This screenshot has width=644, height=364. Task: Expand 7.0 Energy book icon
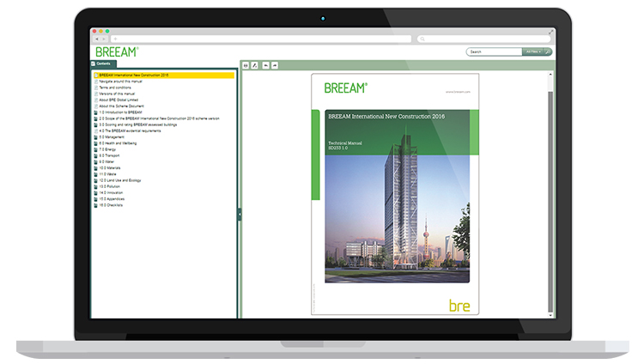tap(96, 149)
